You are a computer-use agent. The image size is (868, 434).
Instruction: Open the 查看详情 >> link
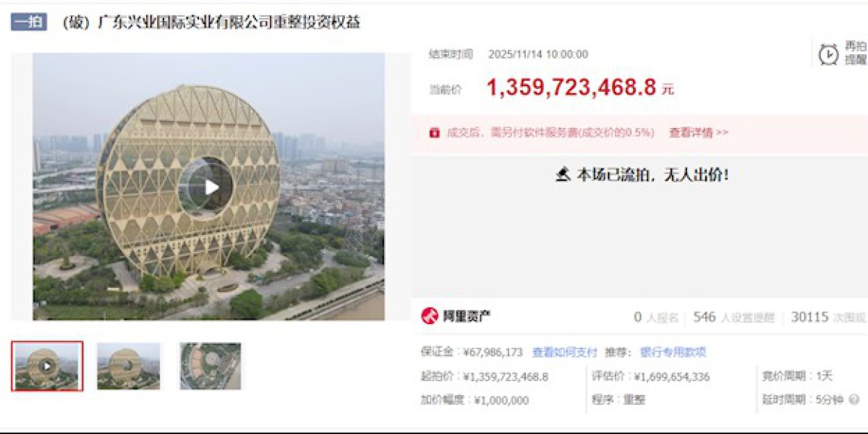[x=698, y=132]
